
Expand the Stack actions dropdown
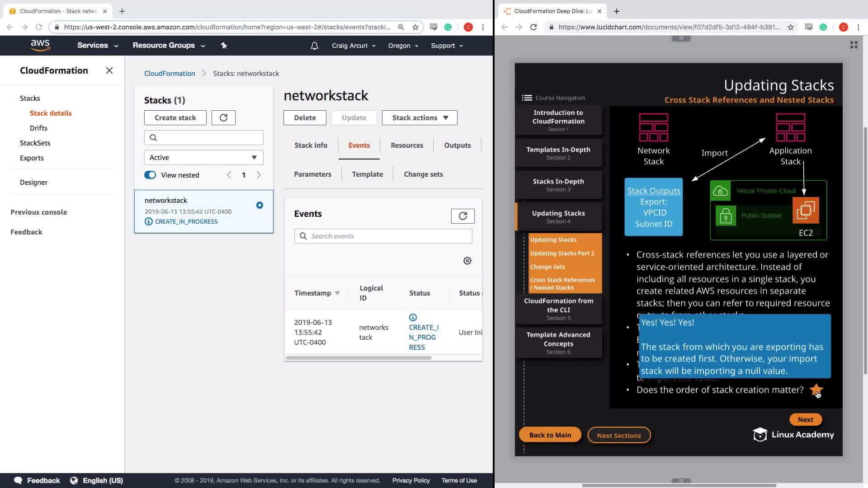[x=419, y=117]
